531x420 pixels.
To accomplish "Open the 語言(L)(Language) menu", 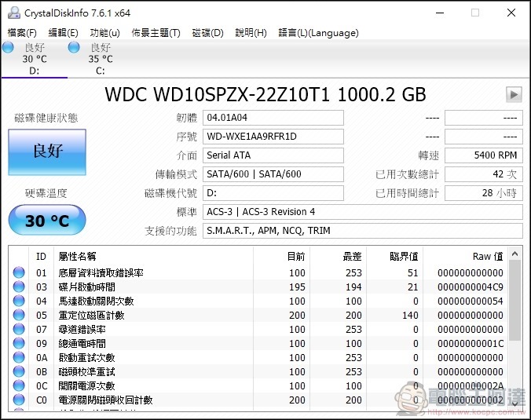I will click(x=318, y=33).
